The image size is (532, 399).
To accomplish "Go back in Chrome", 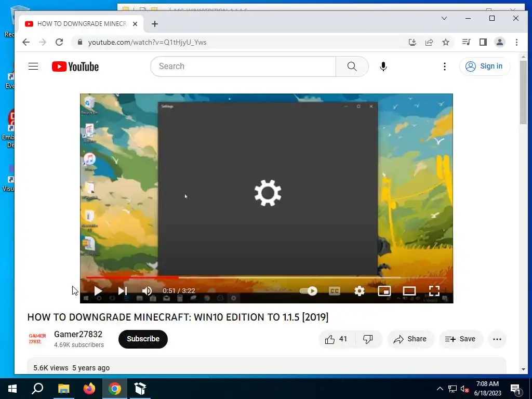I will pos(26,42).
